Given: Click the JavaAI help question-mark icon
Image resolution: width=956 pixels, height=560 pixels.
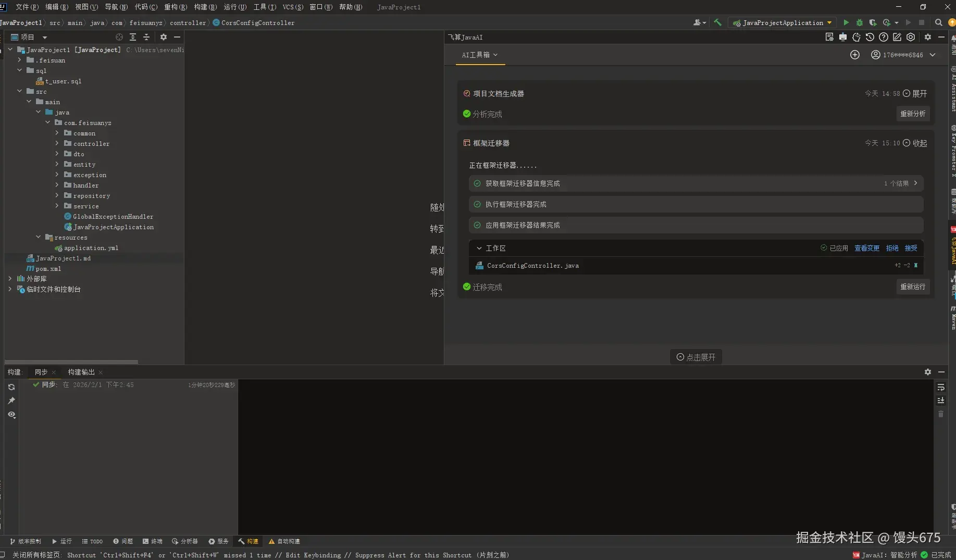Looking at the screenshot, I should tap(884, 37).
